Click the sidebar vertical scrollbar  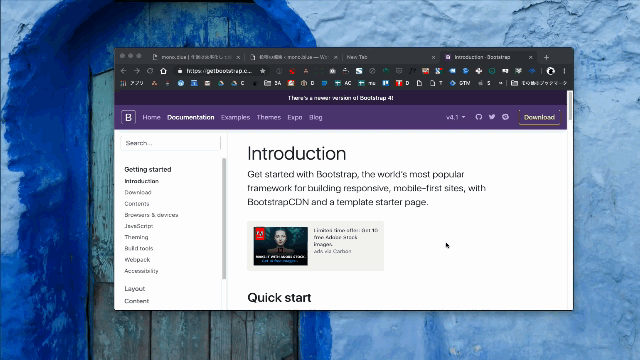[x=224, y=218]
